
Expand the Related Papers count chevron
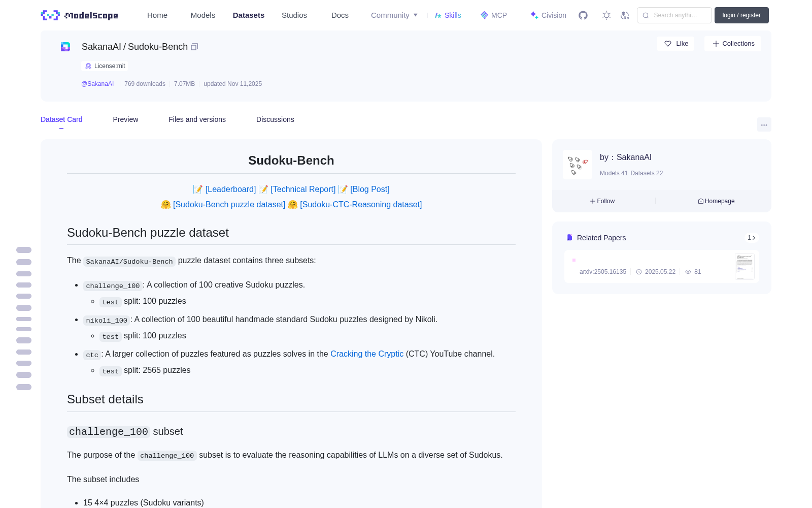click(x=752, y=238)
